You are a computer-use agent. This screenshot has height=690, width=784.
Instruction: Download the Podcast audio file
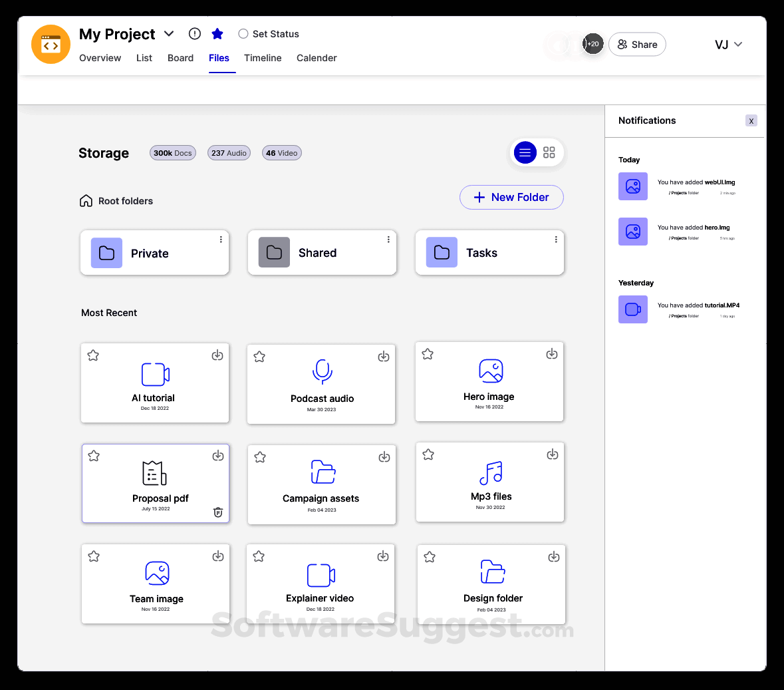click(x=384, y=357)
